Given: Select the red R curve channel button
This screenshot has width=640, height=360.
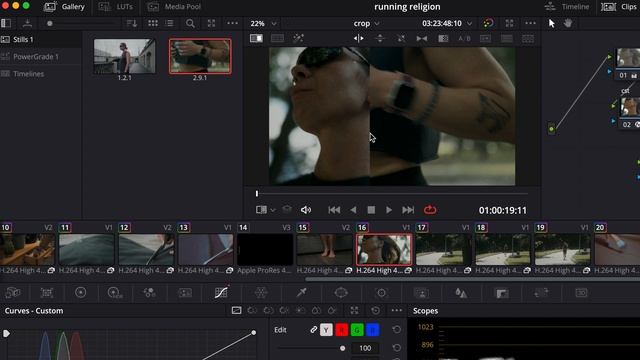Looking at the screenshot, I should 342,330.
